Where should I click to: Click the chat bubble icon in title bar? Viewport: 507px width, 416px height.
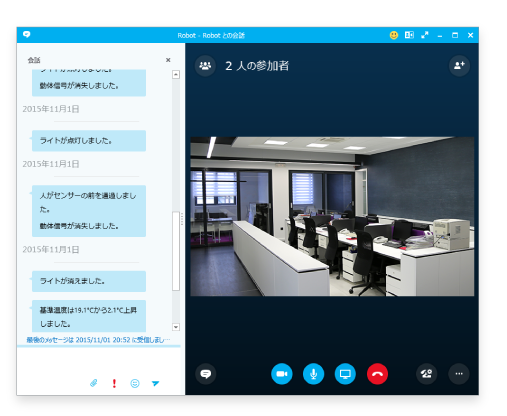click(x=27, y=34)
